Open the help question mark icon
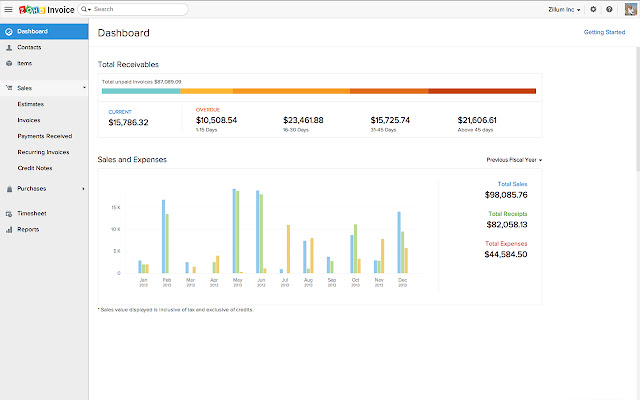Image resolution: width=640 pixels, height=400 pixels. point(609,9)
